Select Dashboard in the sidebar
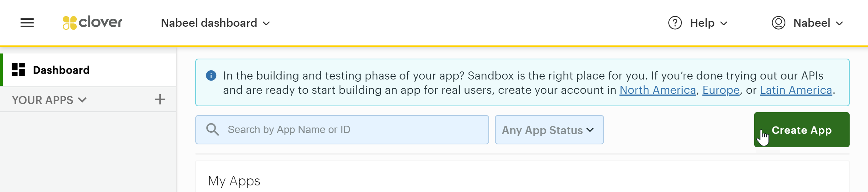868x192 pixels. (x=88, y=70)
